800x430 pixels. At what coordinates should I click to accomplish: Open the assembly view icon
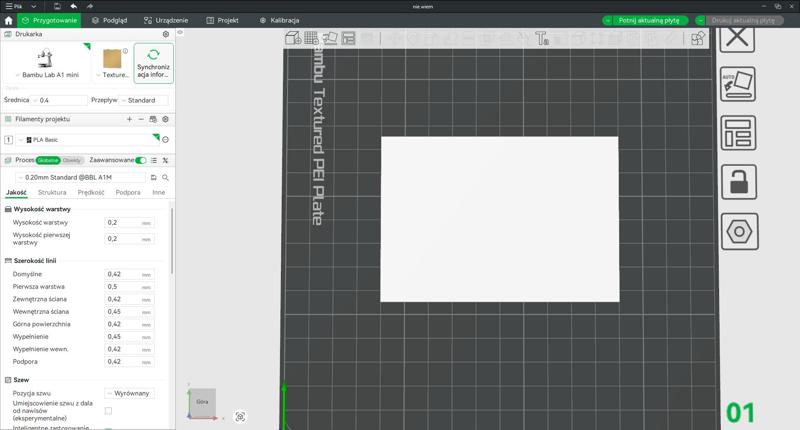(x=697, y=38)
